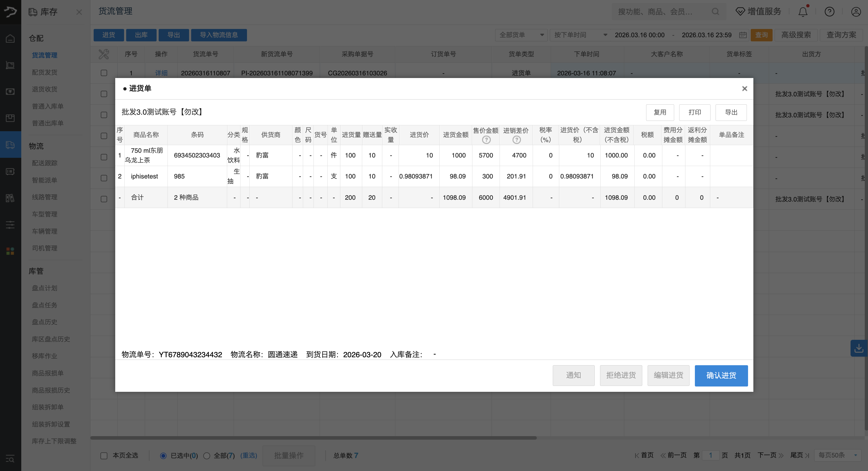Click the blue download icon on the right edge

coord(859,348)
